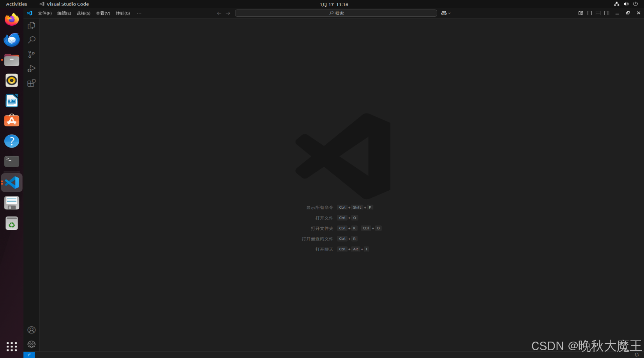The width and height of the screenshot is (644, 358).
Task: Minimize the VS Code window
Action: point(617,13)
